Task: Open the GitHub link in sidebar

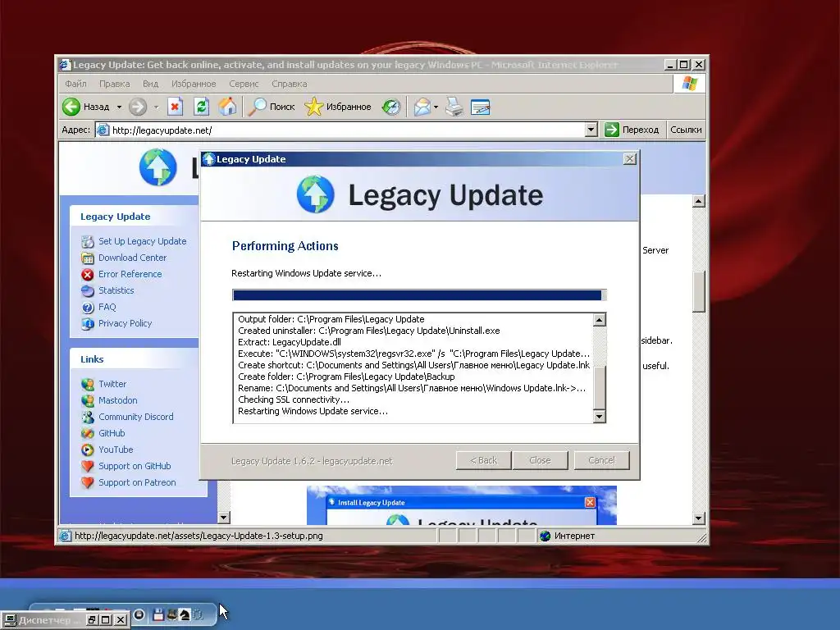Action: click(112, 433)
